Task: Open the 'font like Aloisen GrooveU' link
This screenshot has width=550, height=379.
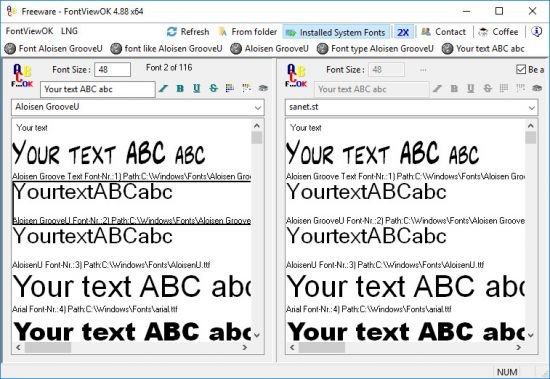Action: pos(166,48)
